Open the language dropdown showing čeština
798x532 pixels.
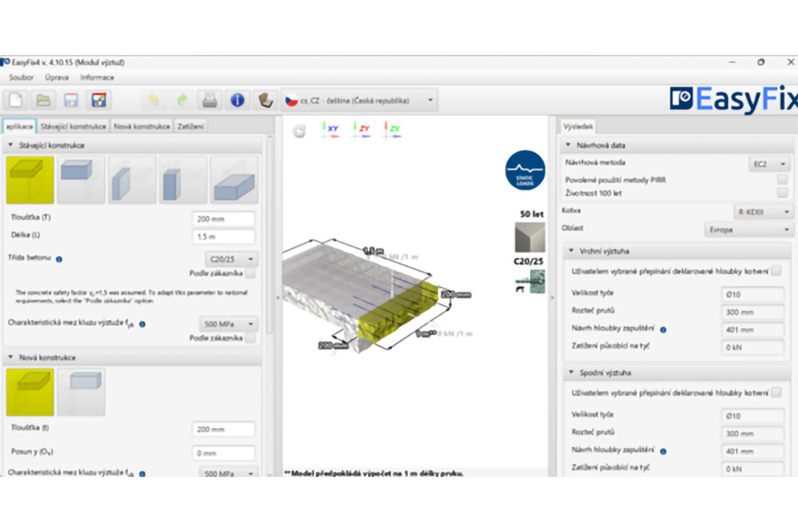click(359, 100)
